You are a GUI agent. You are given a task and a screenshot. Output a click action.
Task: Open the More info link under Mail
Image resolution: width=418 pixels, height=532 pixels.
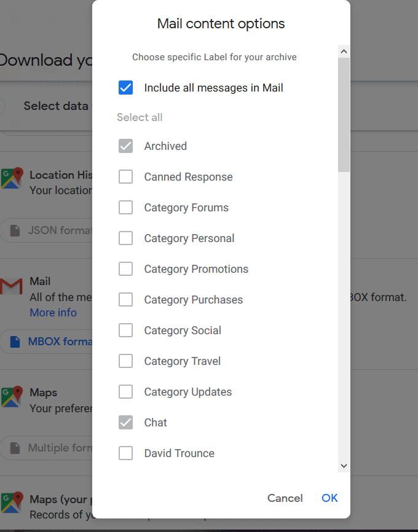point(53,313)
